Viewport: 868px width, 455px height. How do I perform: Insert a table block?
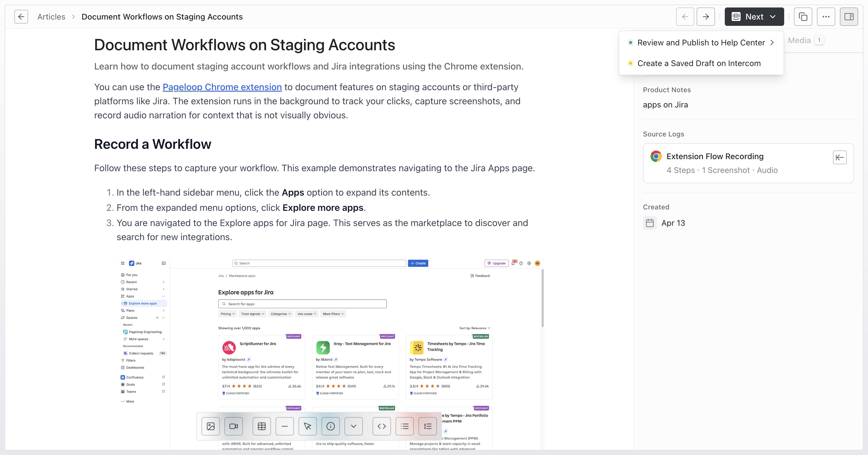262,426
